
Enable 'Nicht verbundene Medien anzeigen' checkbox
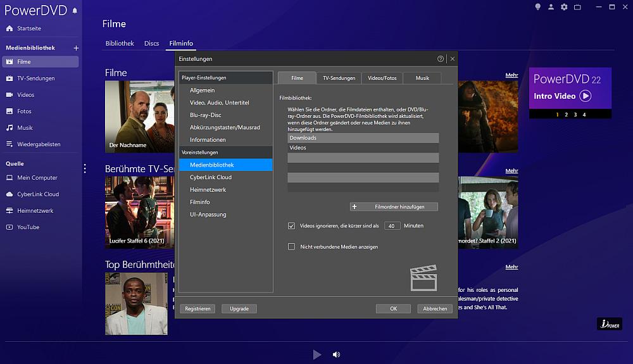coord(291,246)
